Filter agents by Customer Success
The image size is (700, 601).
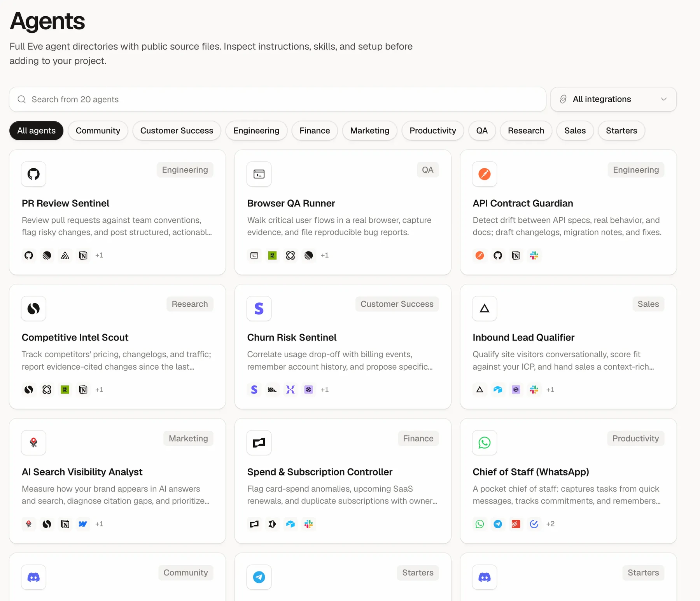pos(177,131)
